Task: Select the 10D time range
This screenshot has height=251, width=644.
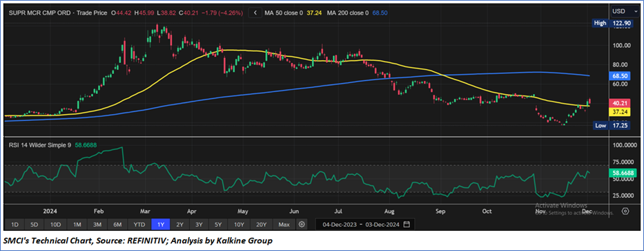Action: [55, 225]
